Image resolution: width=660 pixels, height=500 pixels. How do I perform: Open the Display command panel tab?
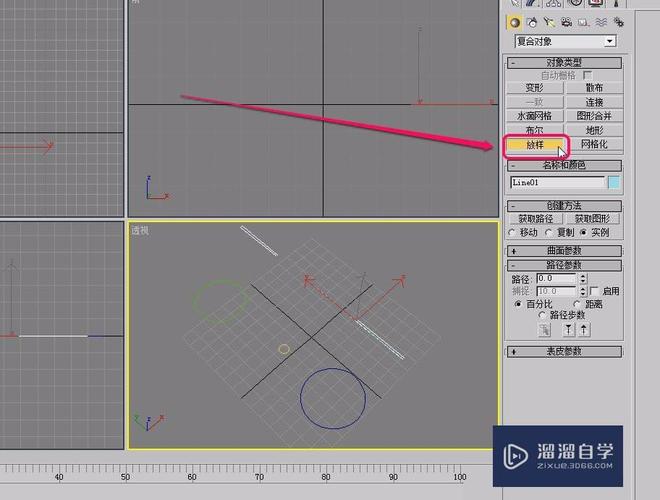[596, 3]
